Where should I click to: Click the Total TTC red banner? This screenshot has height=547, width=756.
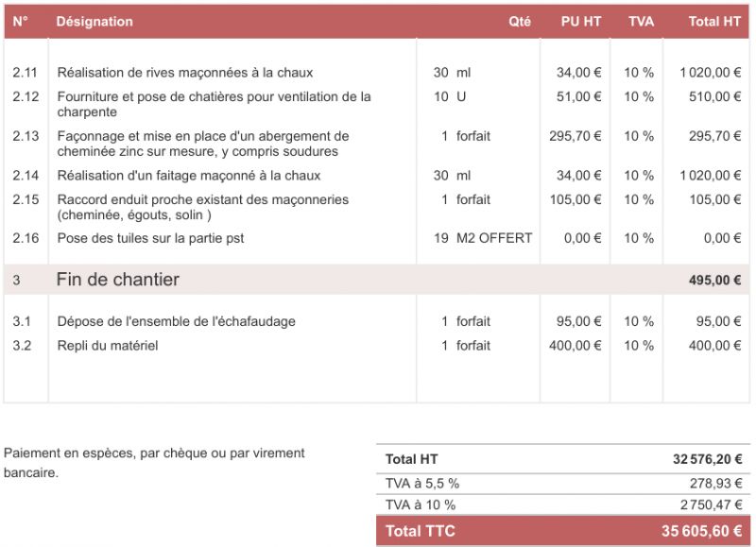[563, 531]
